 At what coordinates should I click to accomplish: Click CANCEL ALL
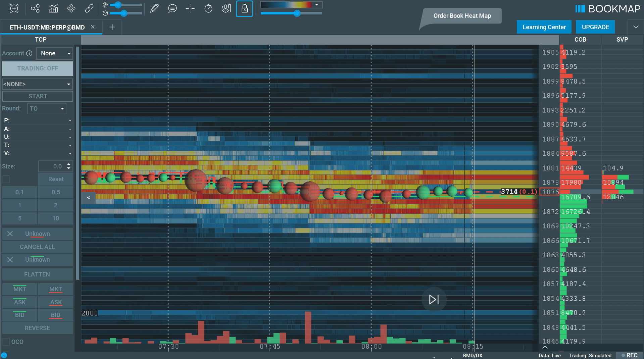(x=38, y=247)
